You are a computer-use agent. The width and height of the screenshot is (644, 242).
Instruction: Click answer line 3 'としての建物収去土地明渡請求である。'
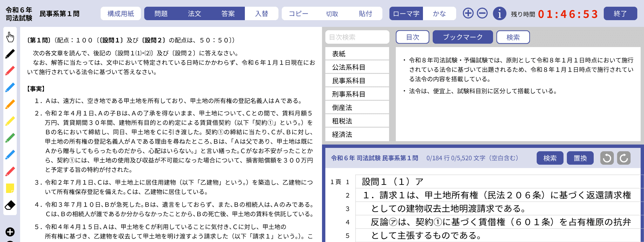498,208
